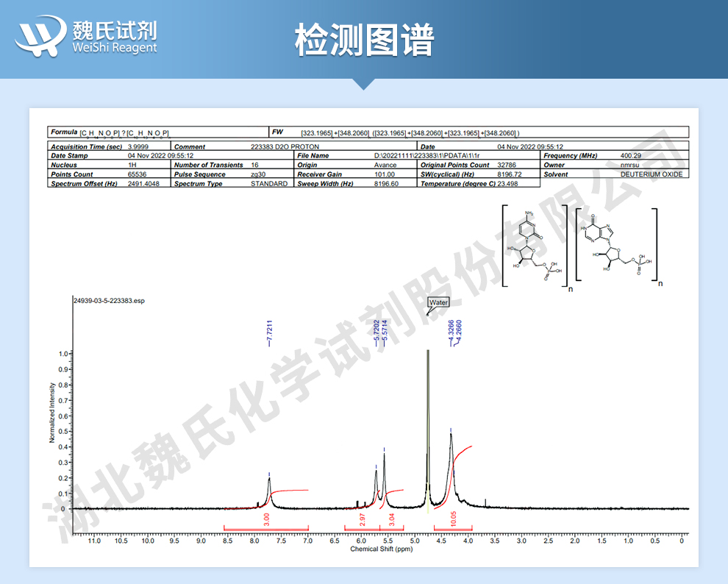Image resolution: width=728 pixels, height=584 pixels.
Task: Click the 2.97 integration value
Action: click(x=363, y=519)
